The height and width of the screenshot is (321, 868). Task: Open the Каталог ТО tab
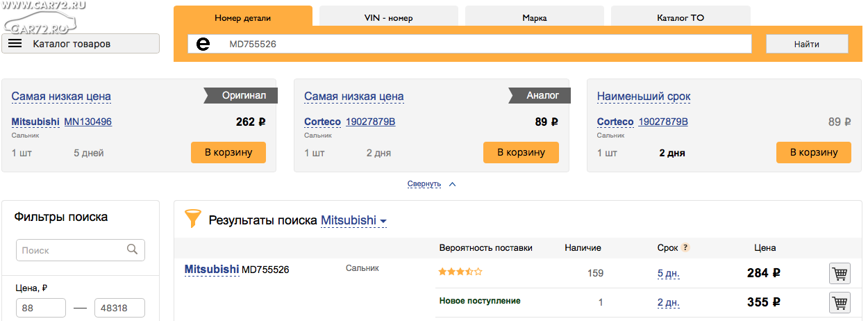pos(681,17)
